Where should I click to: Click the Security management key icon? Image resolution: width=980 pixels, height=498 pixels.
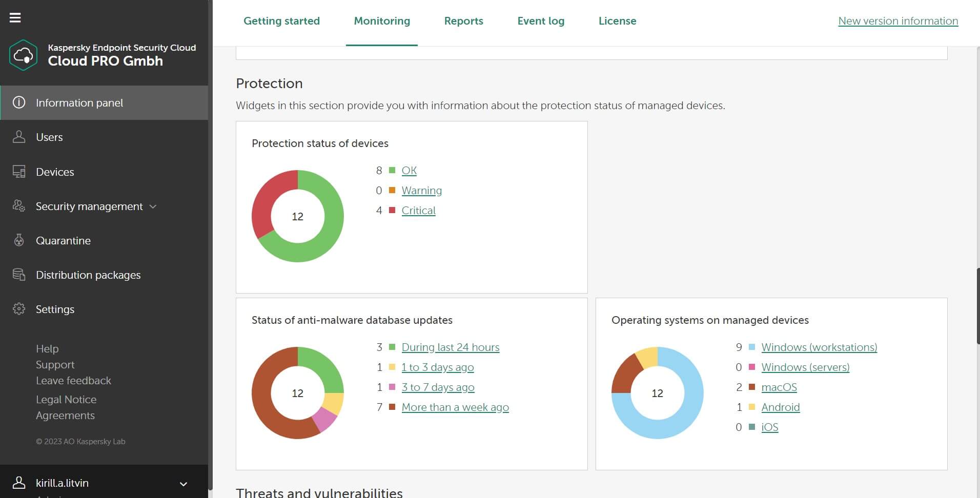pos(19,206)
